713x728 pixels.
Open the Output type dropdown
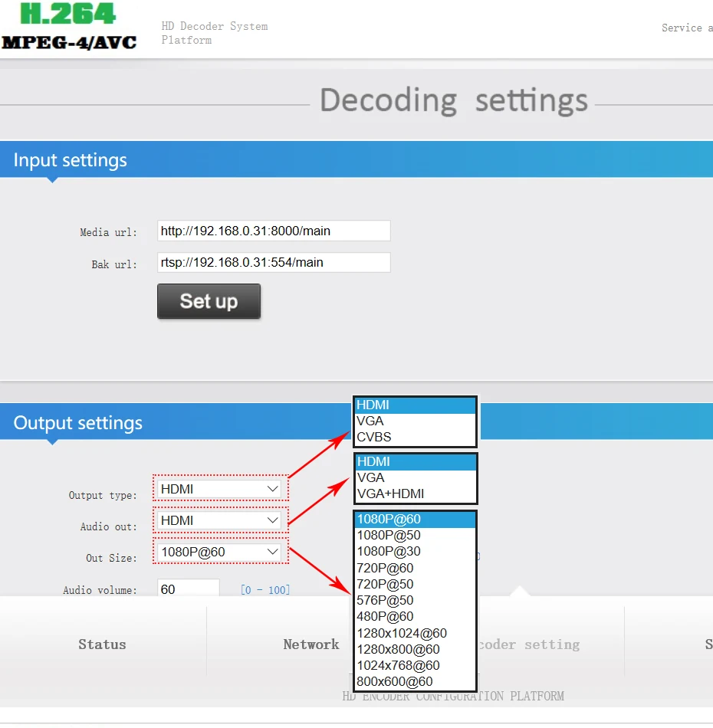219,489
